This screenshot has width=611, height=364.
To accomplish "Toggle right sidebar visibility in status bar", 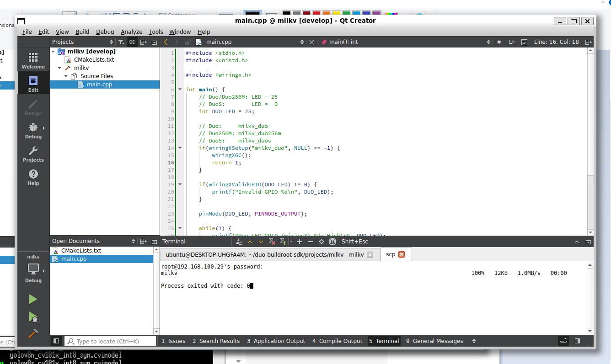I will pos(578,341).
